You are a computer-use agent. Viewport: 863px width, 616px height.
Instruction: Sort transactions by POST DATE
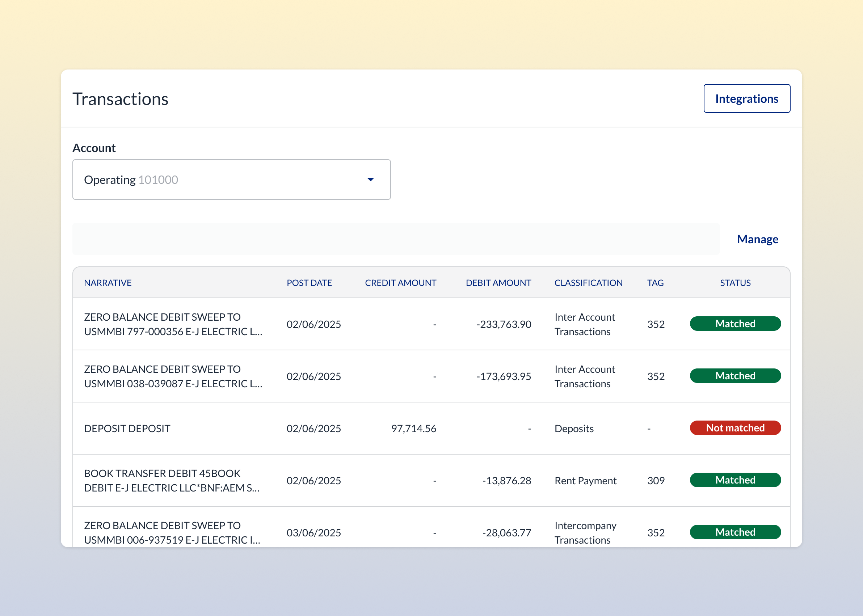309,283
